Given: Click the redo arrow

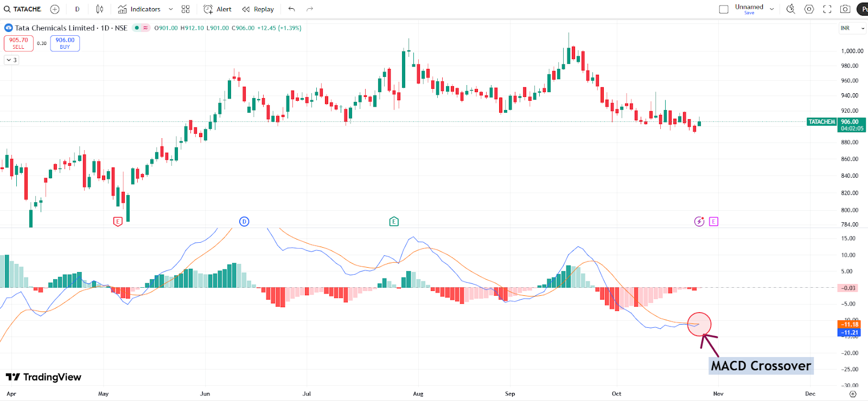Looking at the screenshot, I should click(x=310, y=9).
